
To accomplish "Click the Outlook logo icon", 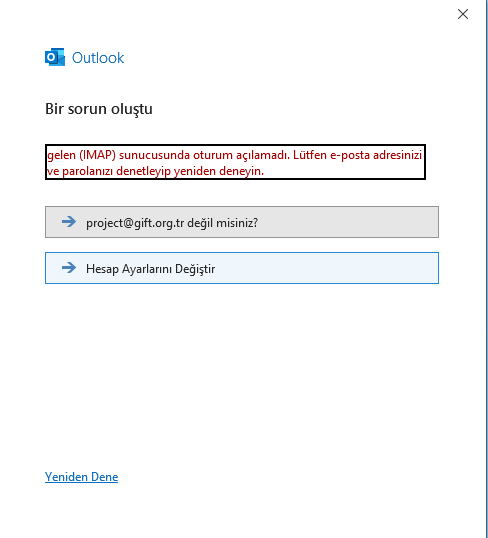I will point(55,57).
